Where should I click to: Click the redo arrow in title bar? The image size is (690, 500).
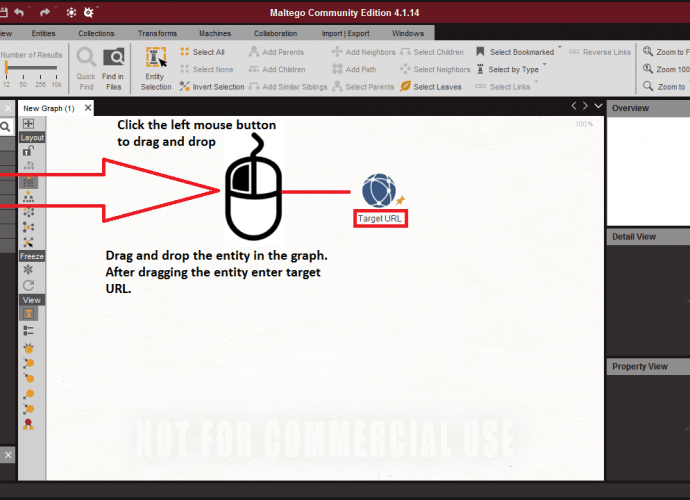point(44,12)
